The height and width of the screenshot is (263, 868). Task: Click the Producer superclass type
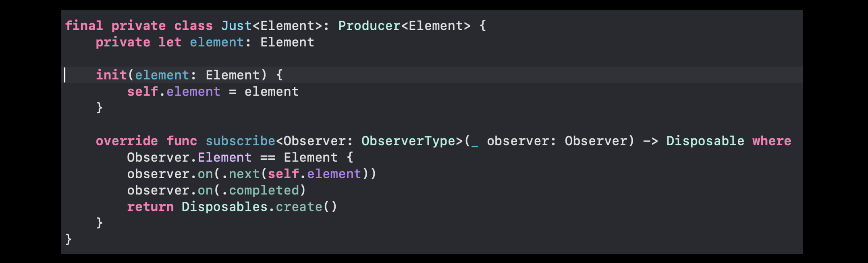[369, 26]
